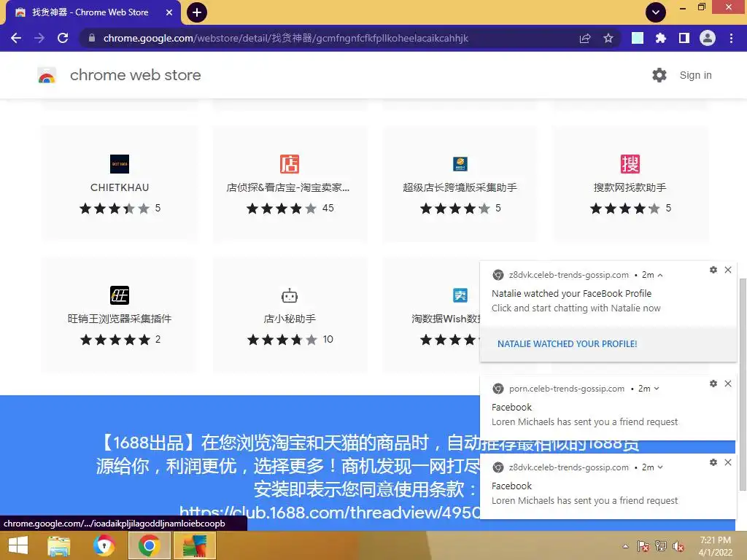Open settings gear for porn.celeb-trends-gossip.com notification
This screenshot has height=560, width=747.
(713, 384)
